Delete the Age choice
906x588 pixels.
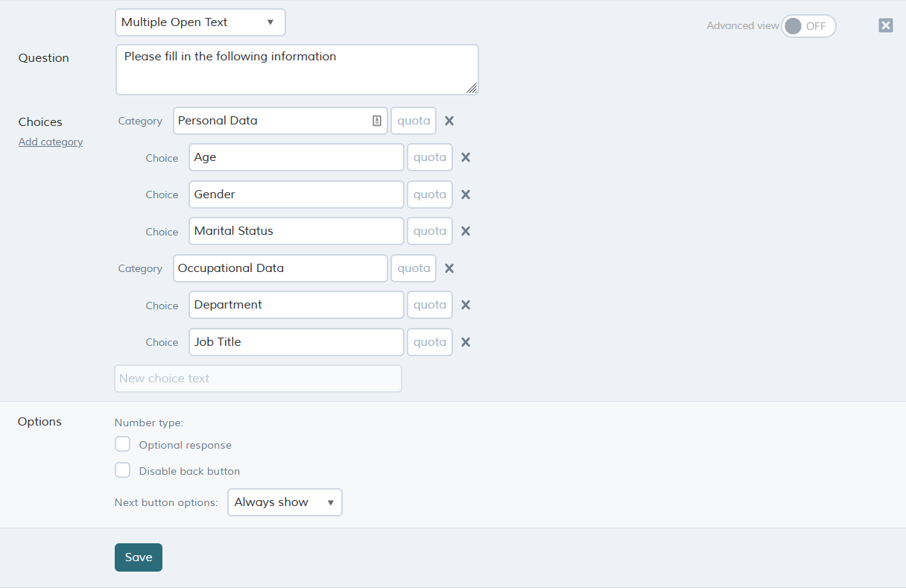466,157
